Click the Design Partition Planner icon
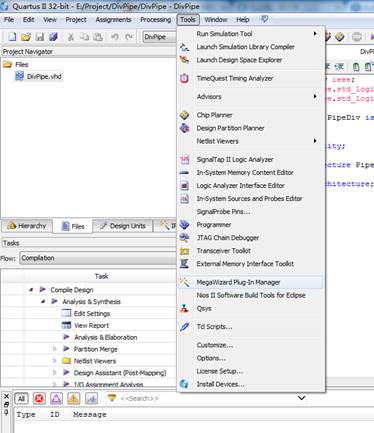This screenshot has height=433, width=374. (184, 128)
